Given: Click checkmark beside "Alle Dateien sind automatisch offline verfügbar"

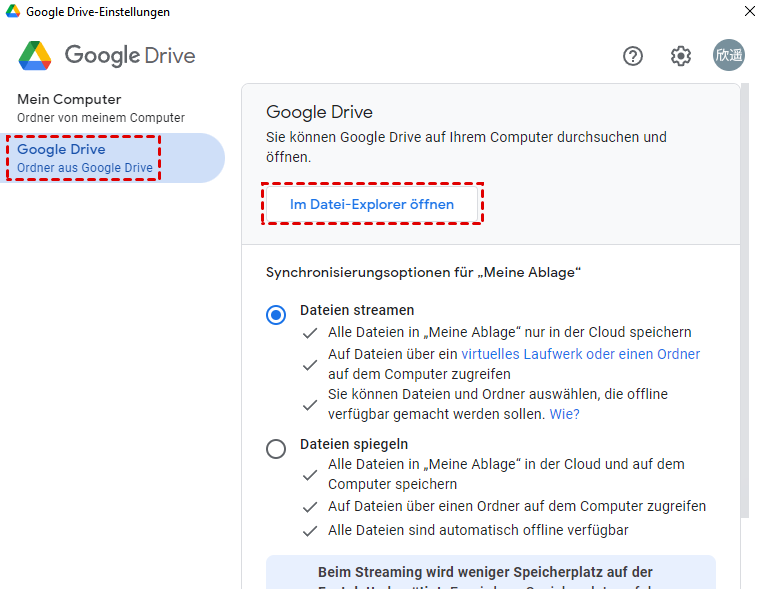Looking at the screenshot, I should 310,531.
